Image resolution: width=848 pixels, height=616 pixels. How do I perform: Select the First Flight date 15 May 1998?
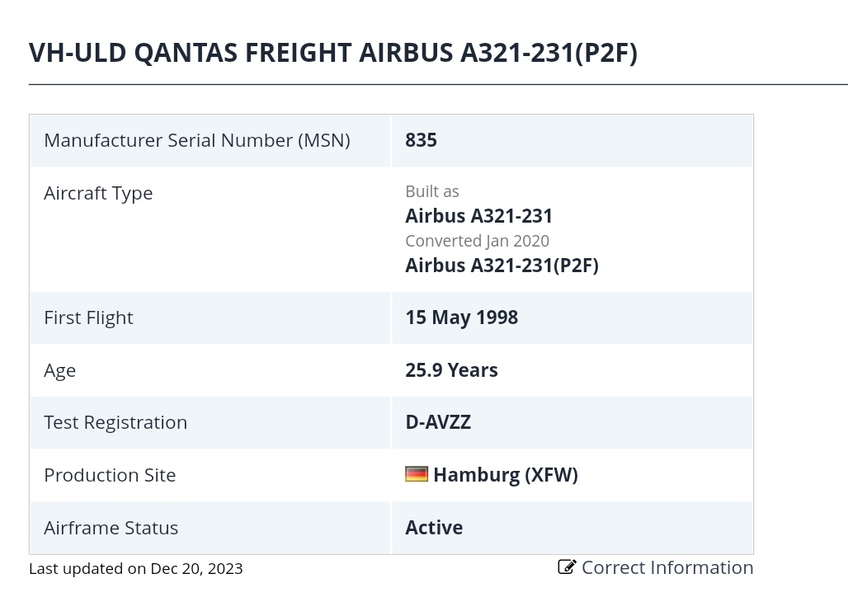click(x=462, y=317)
